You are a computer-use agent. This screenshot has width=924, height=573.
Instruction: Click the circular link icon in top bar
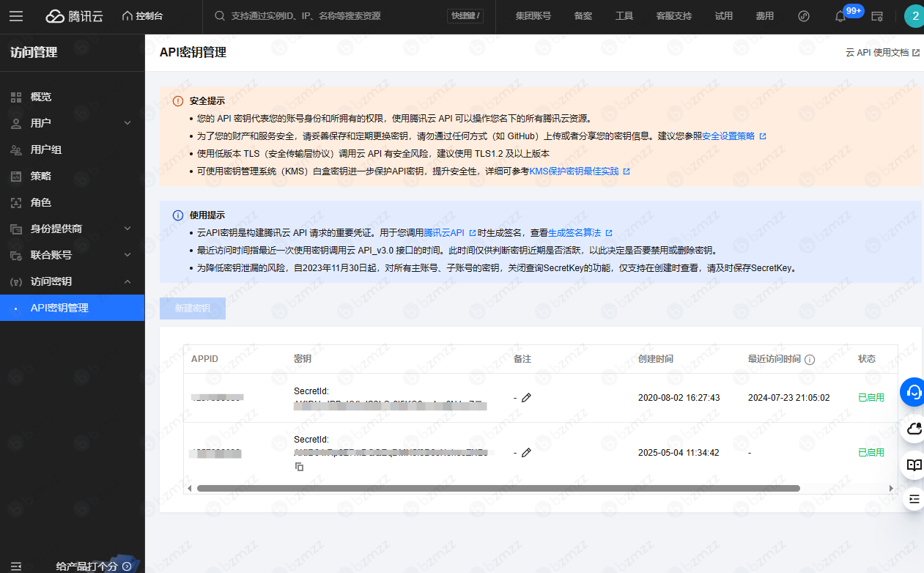pos(804,16)
